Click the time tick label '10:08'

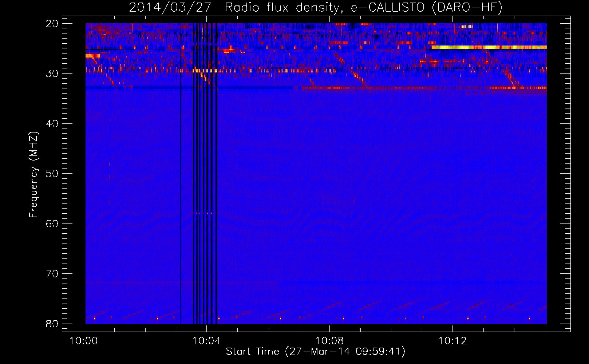(330, 341)
